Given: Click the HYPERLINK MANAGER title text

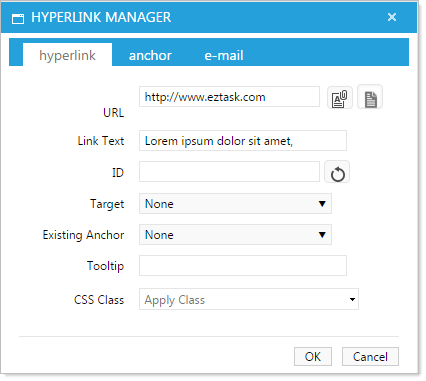Looking at the screenshot, I should click(101, 17).
